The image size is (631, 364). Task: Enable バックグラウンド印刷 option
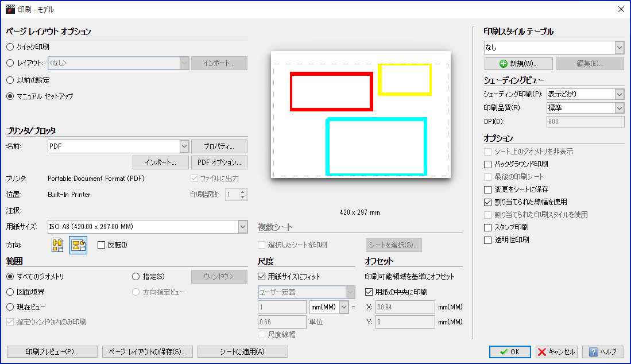coord(488,164)
